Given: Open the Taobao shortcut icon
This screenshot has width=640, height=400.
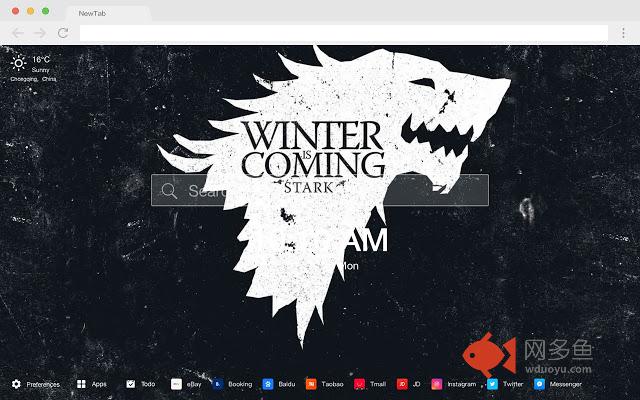Looking at the screenshot, I should tap(311, 384).
